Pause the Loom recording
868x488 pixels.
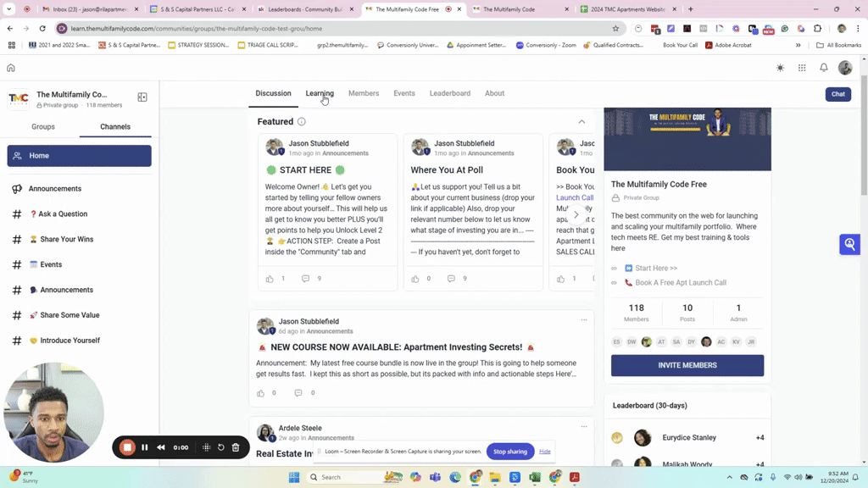click(144, 447)
